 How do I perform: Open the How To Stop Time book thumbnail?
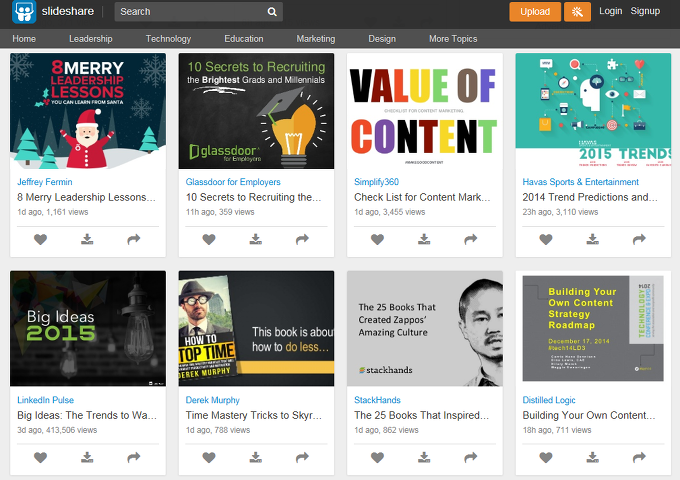[x=256, y=329]
